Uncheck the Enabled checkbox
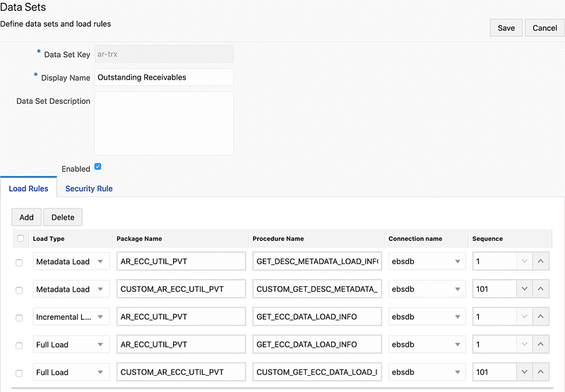This screenshot has height=392, width=565. click(98, 167)
